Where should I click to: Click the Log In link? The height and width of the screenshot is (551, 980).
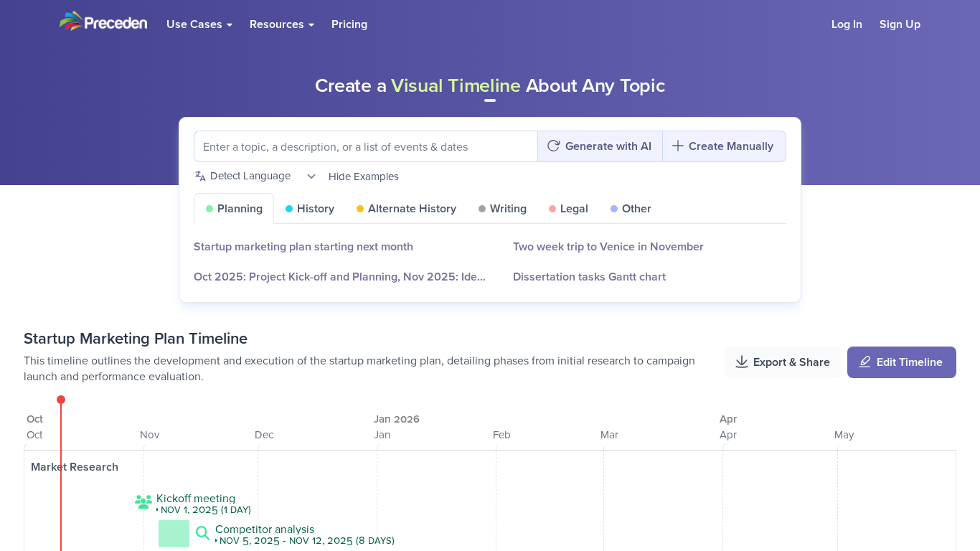tap(847, 24)
